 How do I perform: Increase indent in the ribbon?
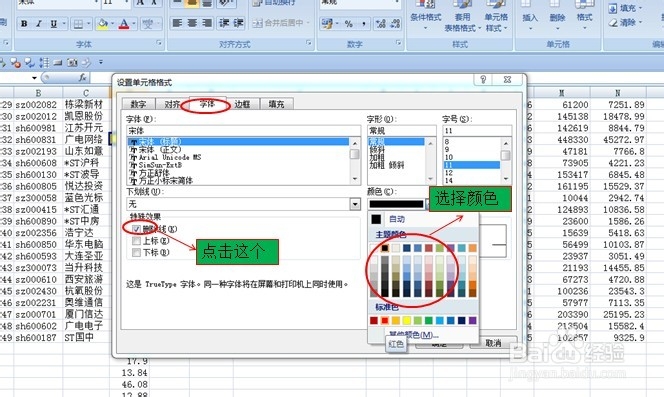pos(238,23)
